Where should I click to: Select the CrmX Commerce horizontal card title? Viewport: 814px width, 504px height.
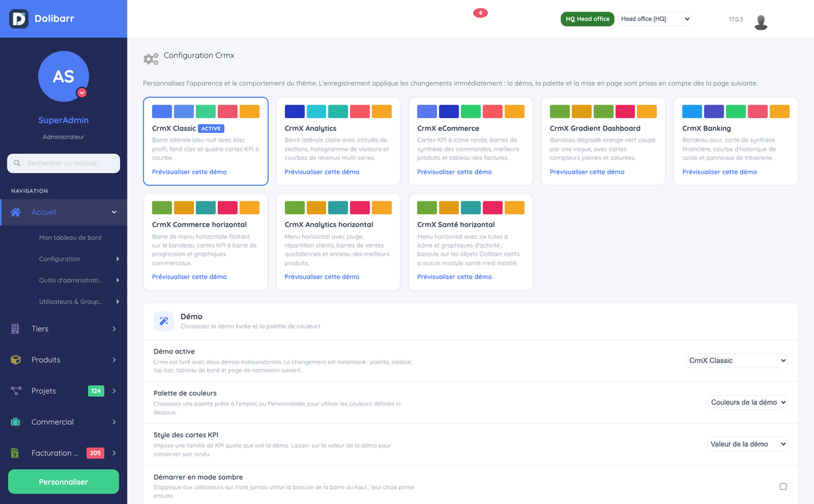199,225
